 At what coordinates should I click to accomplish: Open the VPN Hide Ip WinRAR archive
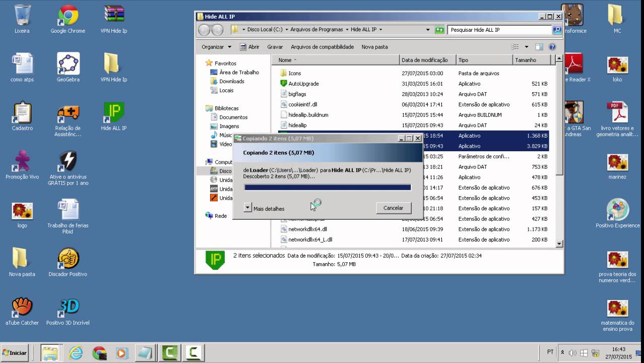tap(114, 19)
